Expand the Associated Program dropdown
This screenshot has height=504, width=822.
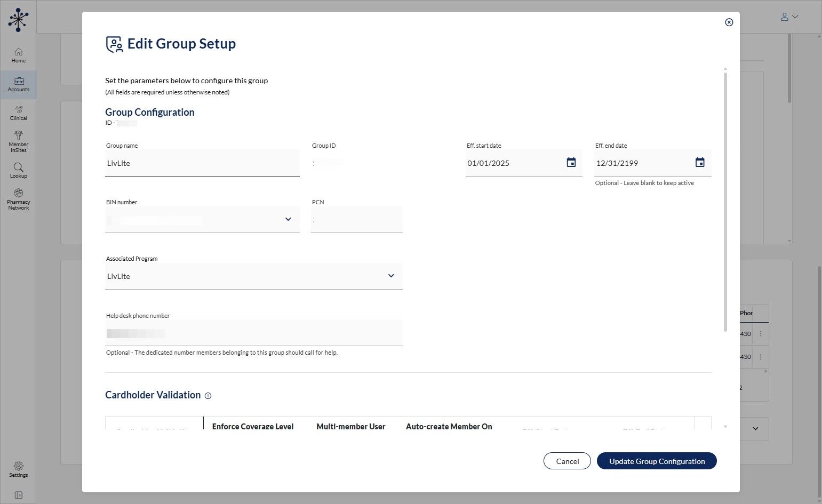coord(391,276)
